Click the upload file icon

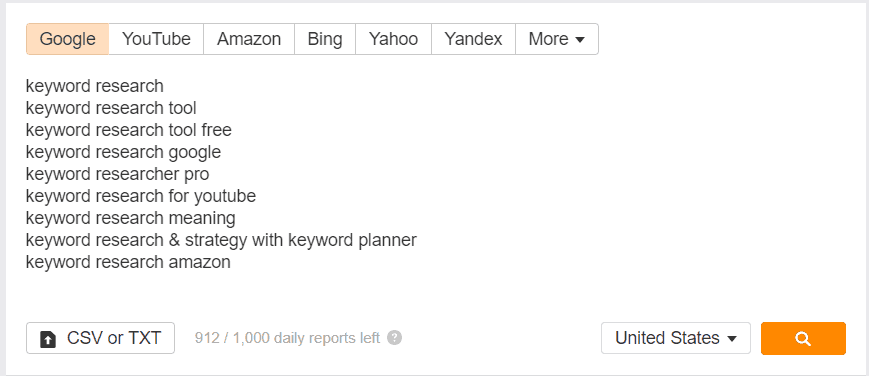[x=48, y=339]
